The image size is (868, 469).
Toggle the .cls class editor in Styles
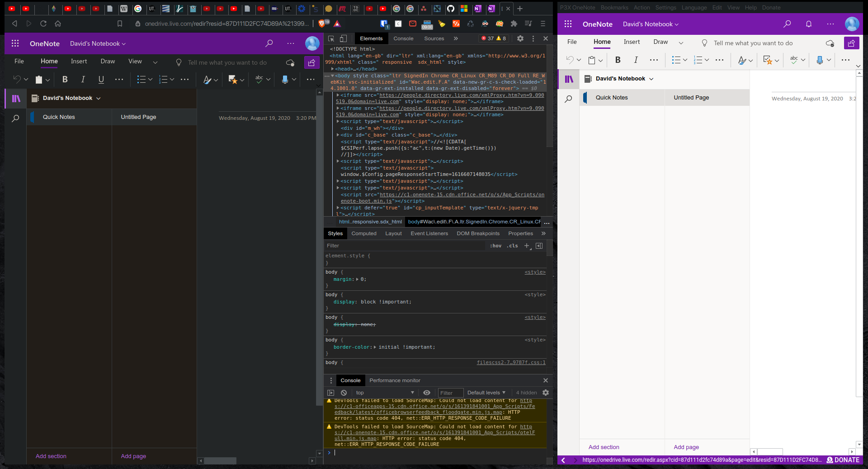(x=512, y=246)
